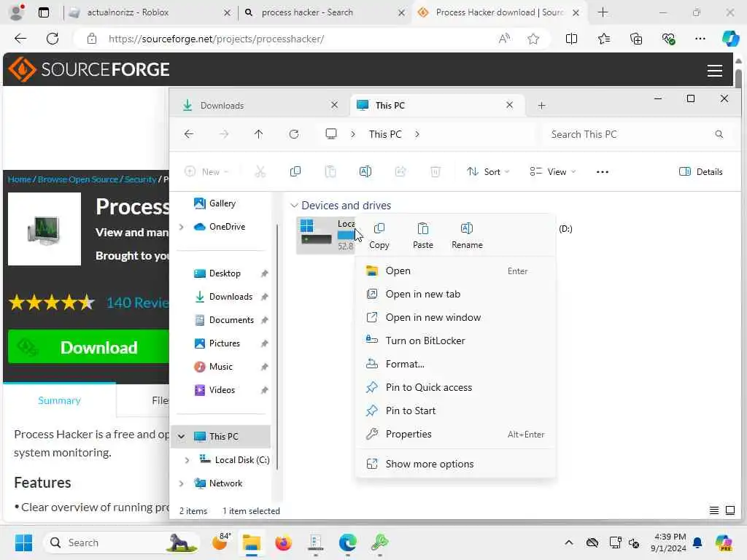This screenshot has height=560, width=747.
Task: Expand Local Disk (C:) tree node
Action: pyautogui.click(x=187, y=460)
